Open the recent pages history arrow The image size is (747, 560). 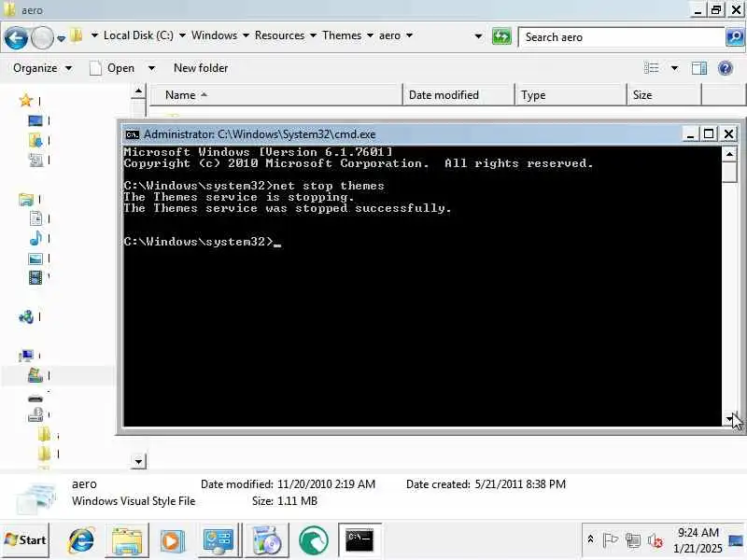(61, 38)
